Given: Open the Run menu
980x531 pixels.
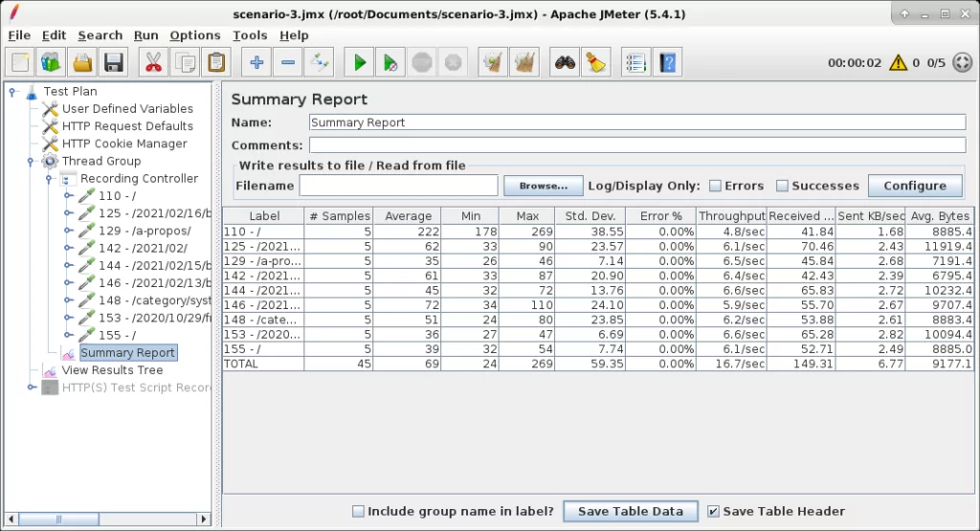Looking at the screenshot, I should pyautogui.click(x=146, y=35).
